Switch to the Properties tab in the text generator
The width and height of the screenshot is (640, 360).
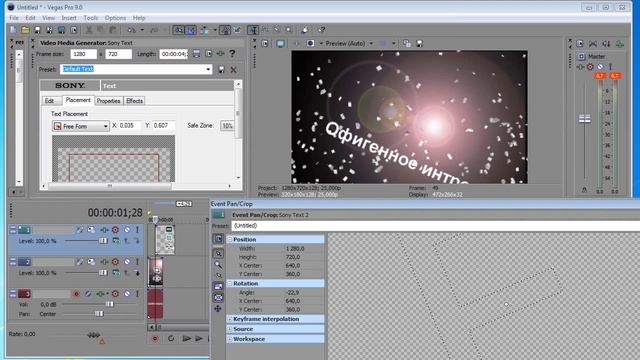coord(109,101)
